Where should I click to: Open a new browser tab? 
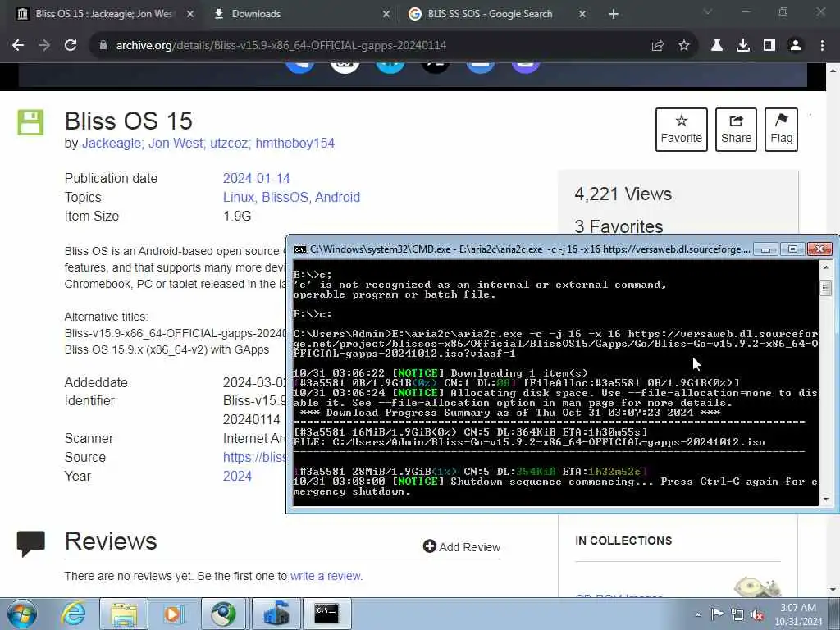tap(614, 14)
